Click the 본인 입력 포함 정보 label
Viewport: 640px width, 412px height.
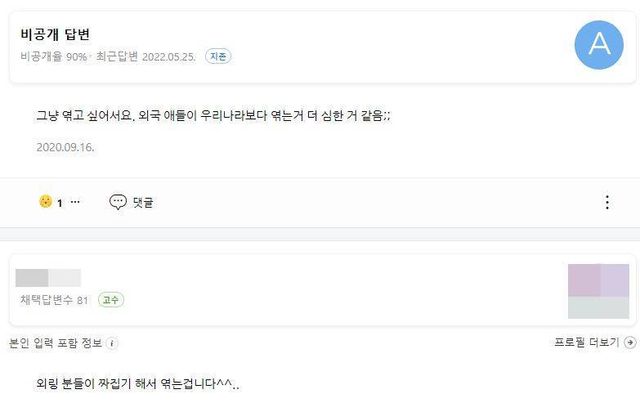pos(56,343)
